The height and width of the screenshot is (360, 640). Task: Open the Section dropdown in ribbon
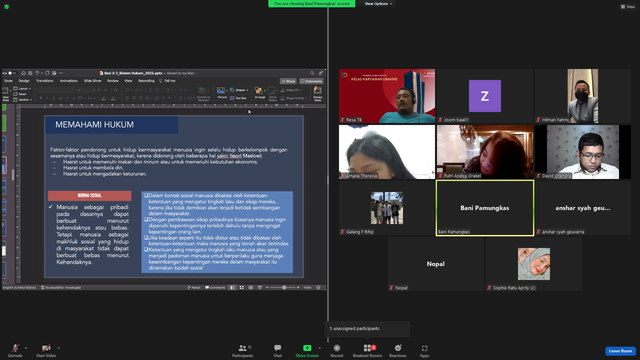tap(22, 100)
